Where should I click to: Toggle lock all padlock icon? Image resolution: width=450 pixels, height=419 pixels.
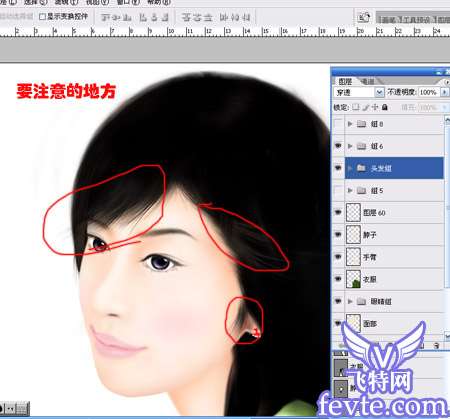385,107
